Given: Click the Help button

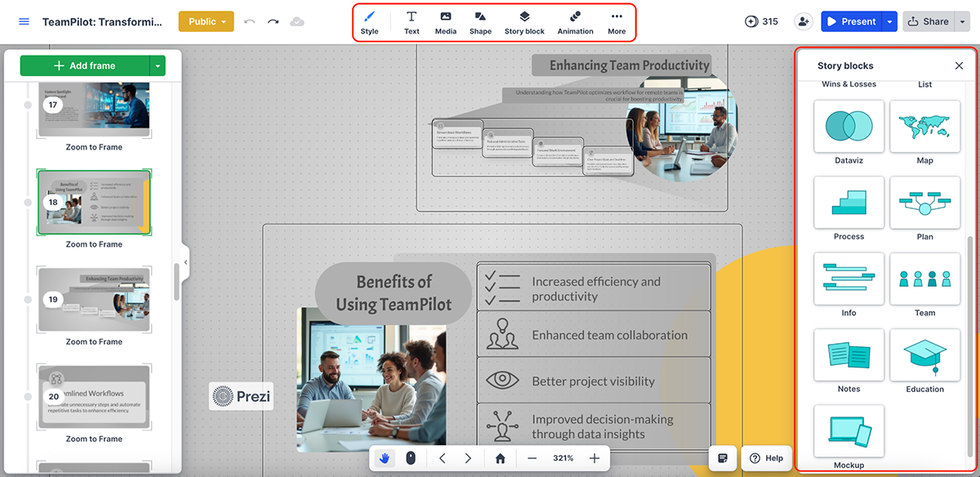Looking at the screenshot, I should (x=766, y=458).
